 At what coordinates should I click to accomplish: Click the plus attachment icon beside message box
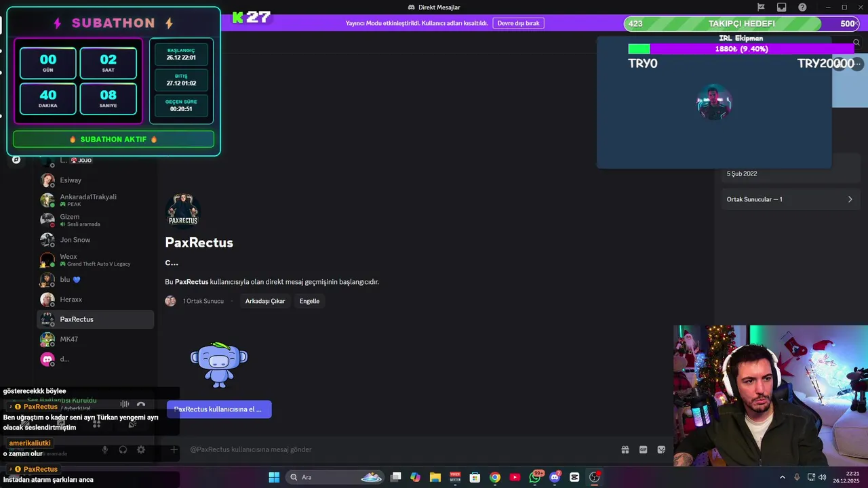click(x=174, y=449)
